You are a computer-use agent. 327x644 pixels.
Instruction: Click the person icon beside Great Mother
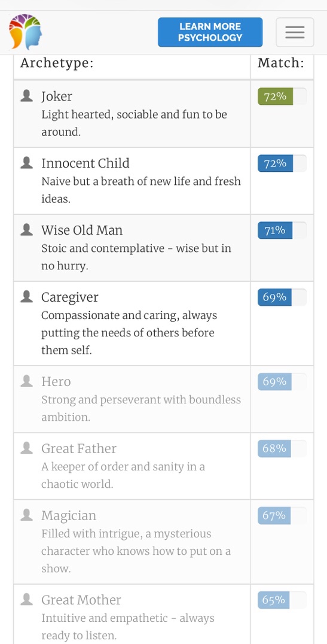coord(27,600)
